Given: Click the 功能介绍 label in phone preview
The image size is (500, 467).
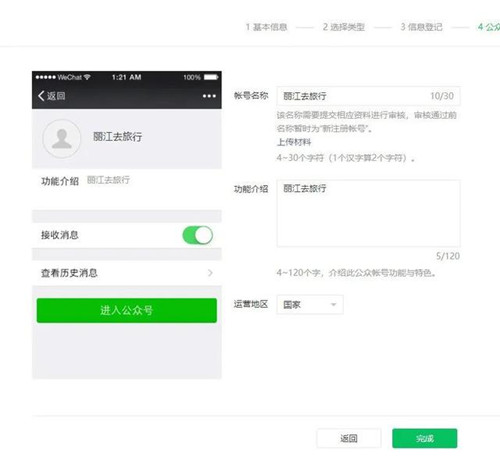Looking at the screenshot, I should 60,181.
